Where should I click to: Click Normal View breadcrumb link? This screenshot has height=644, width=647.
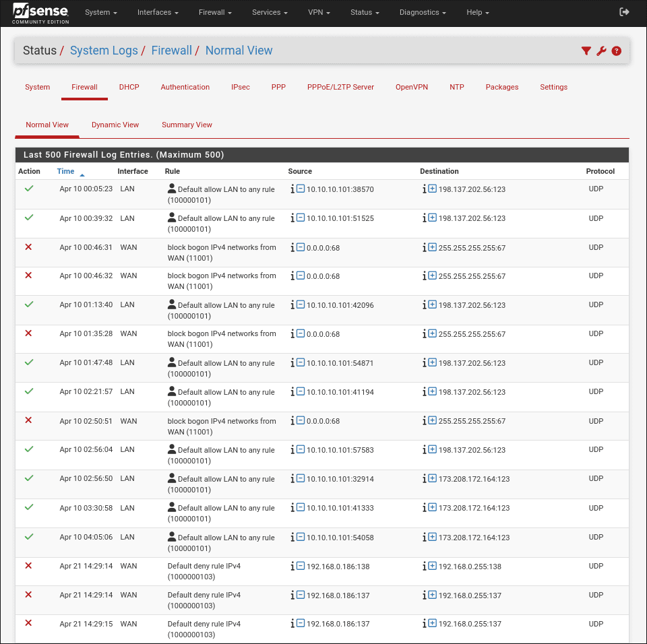pyautogui.click(x=239, y=51)
